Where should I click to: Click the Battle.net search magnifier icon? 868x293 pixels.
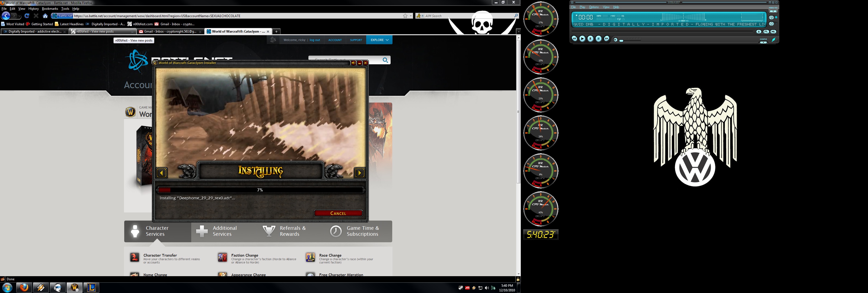click(x=385, y=60)
